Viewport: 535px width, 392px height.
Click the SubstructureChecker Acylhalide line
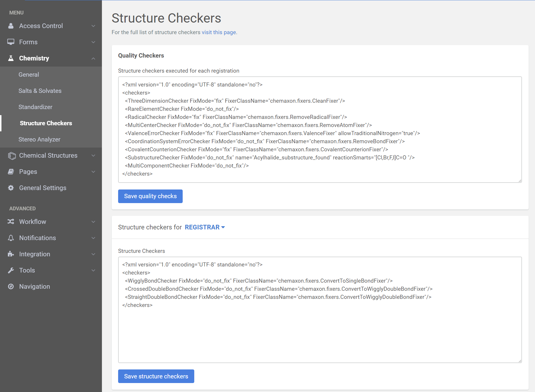(270, 157)
